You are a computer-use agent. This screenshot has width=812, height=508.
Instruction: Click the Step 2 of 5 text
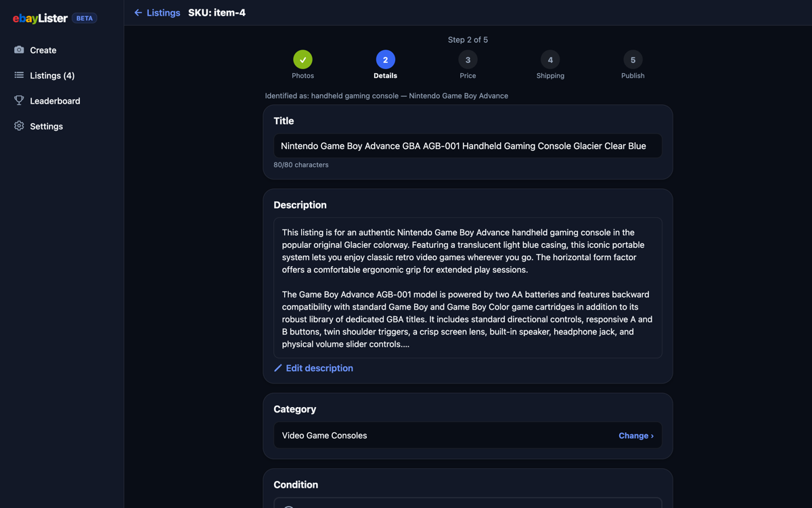point(468,40)
